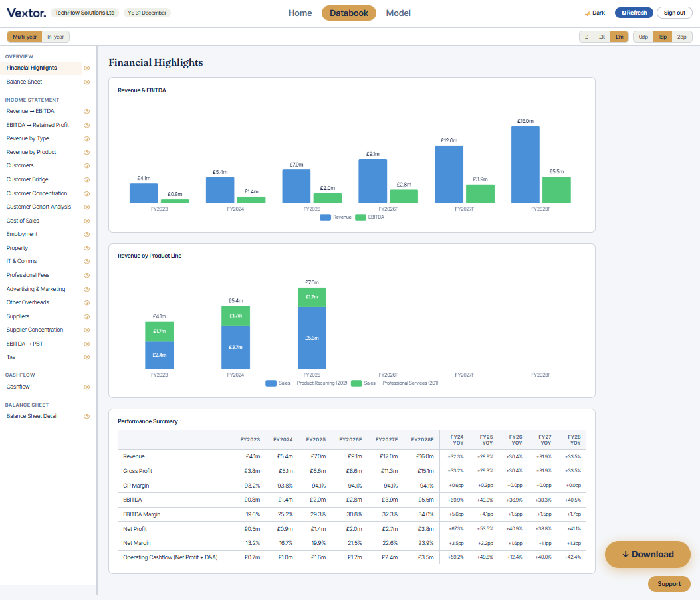Open Supplier Concentration section
The width and height of the screenshot is (700, 600).
click(x=35, y=330)
